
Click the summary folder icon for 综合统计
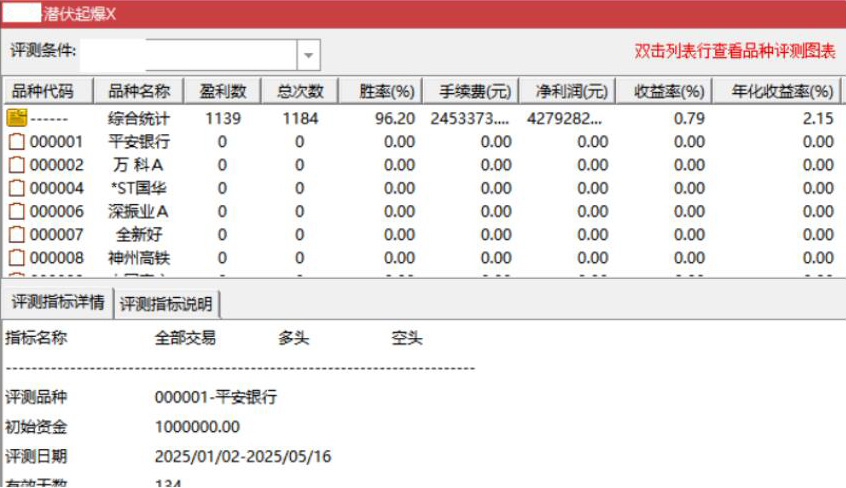[x=17, y=118]
